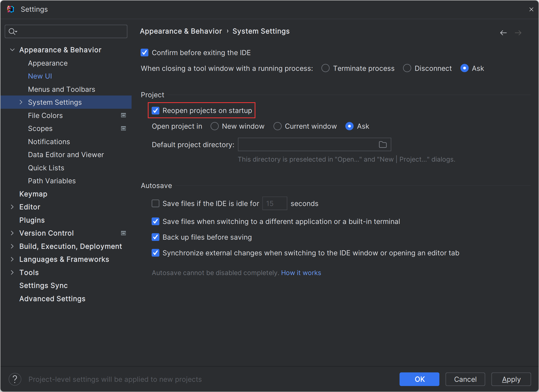Click the OK button

(419, 379)
